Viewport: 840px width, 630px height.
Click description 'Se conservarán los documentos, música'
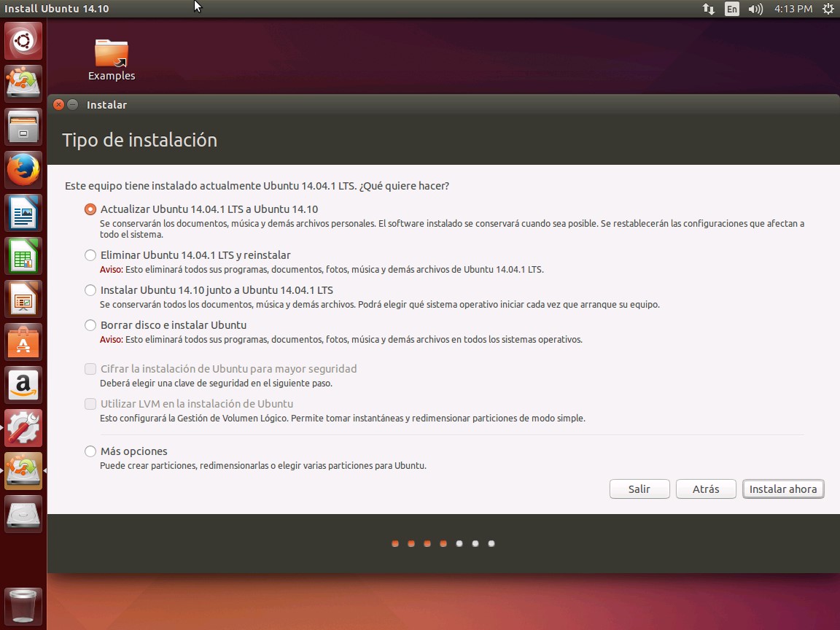tap(452, 229)
